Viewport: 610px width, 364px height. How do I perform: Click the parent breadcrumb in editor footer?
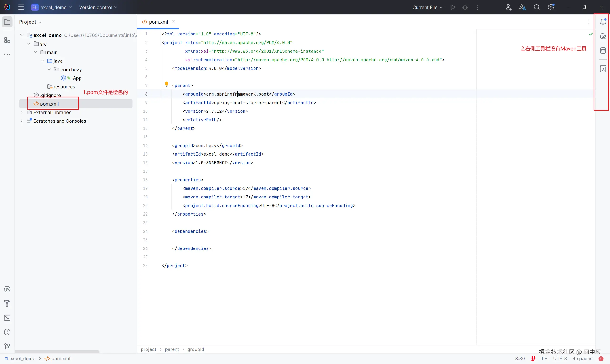click(x=172, y=349)
